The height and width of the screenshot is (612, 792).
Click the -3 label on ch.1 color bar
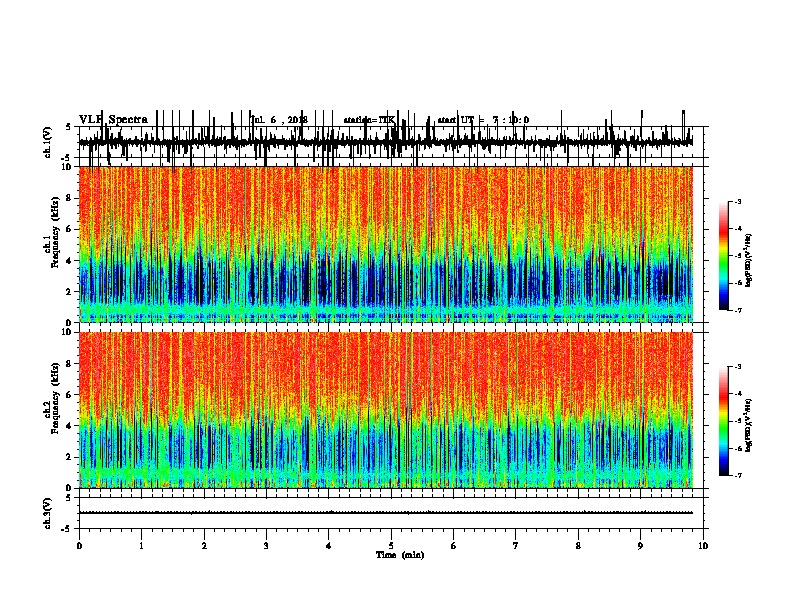pos(737,201)
